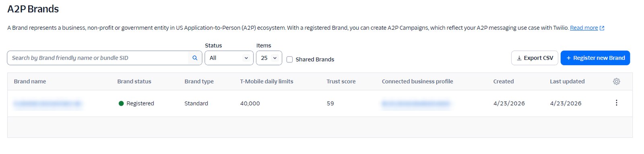Click Register new Brand button
This screenshot has height=154, width=644.
click(595, 58)
